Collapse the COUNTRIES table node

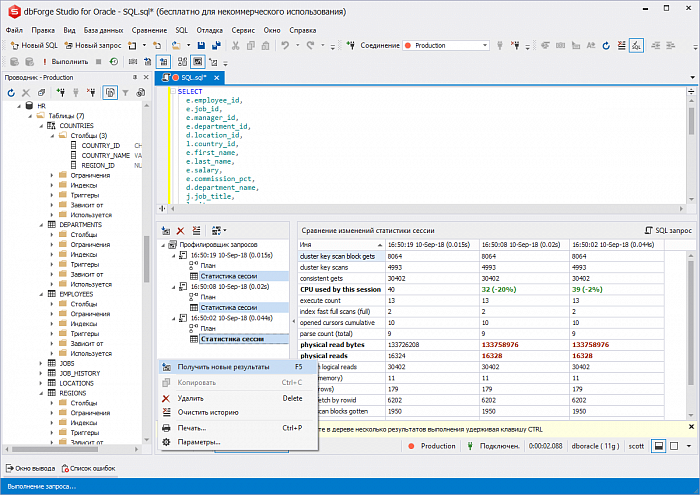(42, 126)
